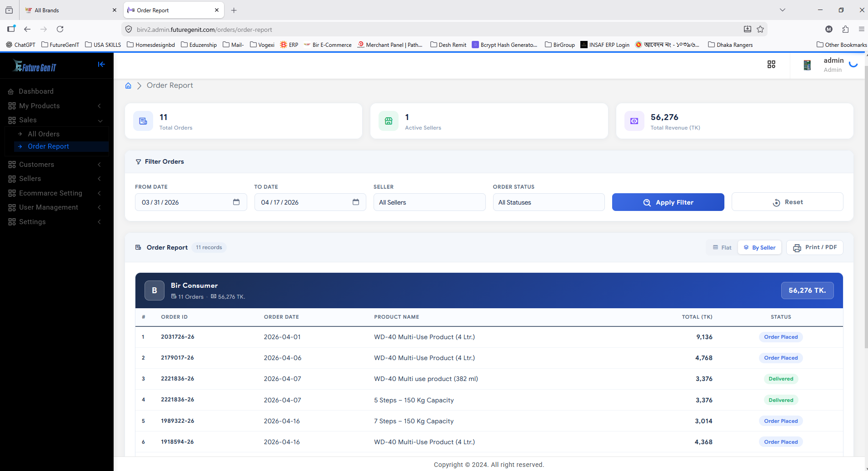The width and height of the screenshot is (868, 471).
Task: Click the install app icon in address bar
Action: [x=748, y=29]
